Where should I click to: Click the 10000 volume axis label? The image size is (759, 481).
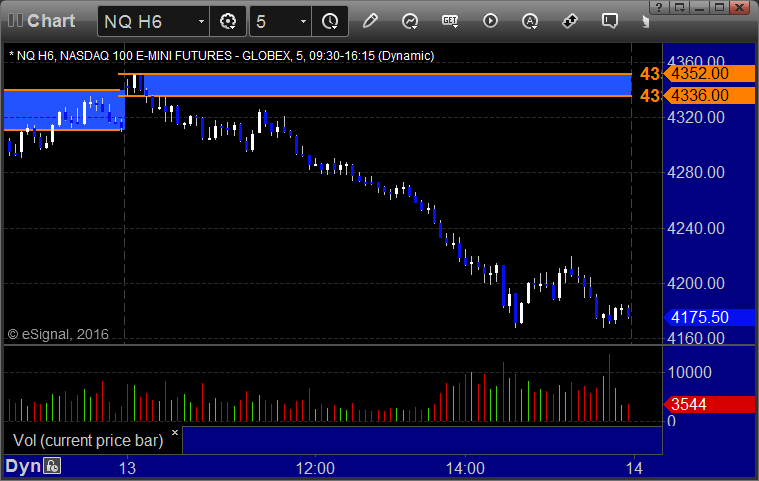[x=689, y=372]
